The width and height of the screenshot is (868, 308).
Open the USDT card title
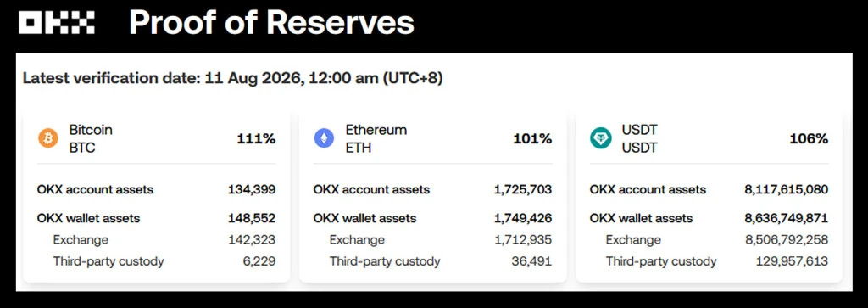(x=638, y=138)
